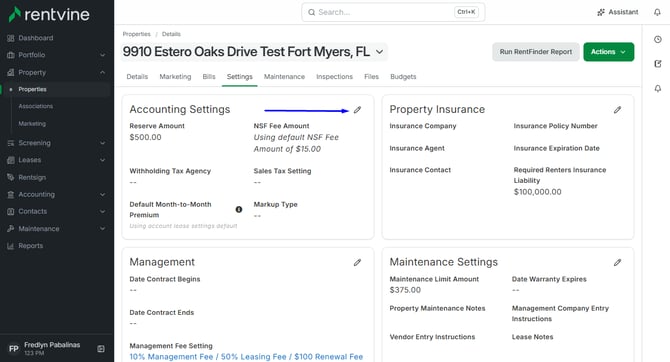Image resolution: width=670 pixels, height=362 pixels.
Task: Expand the Screening sidebar menu
Action: coord(103,143)
